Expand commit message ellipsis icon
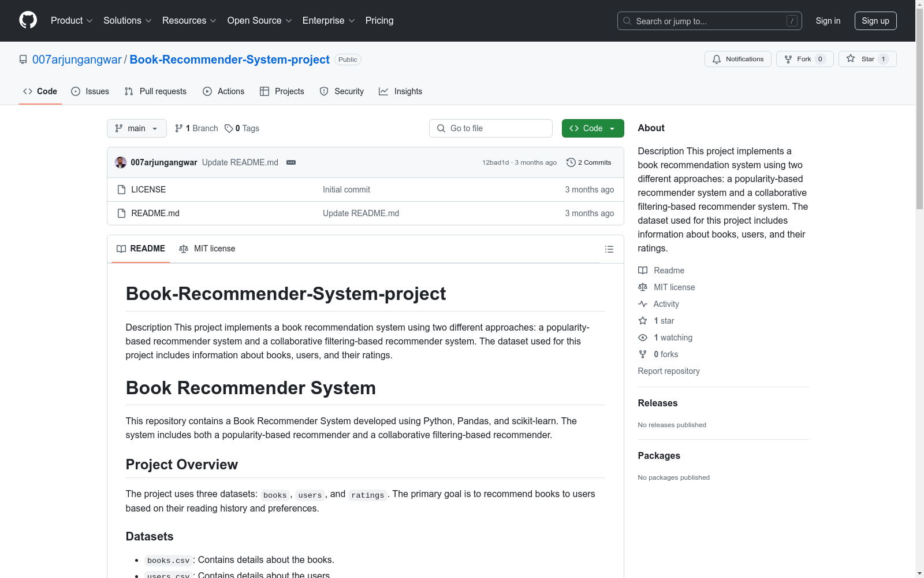924x578 pixels. 291,162
